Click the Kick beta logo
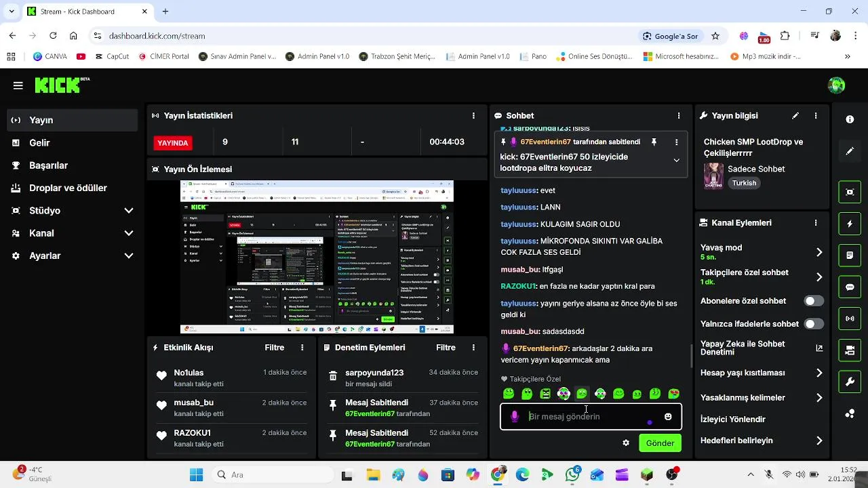 point(62,85)
